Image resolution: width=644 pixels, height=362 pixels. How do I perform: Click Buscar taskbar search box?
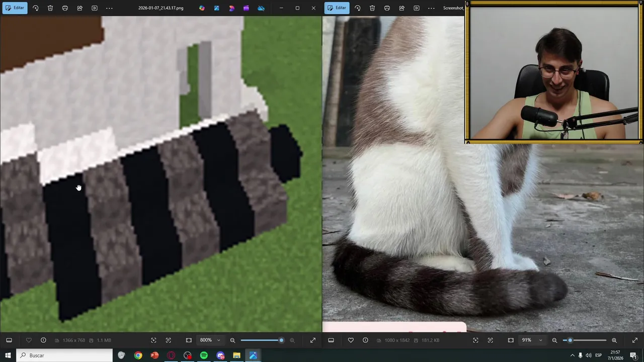click(x=64, y=355)
